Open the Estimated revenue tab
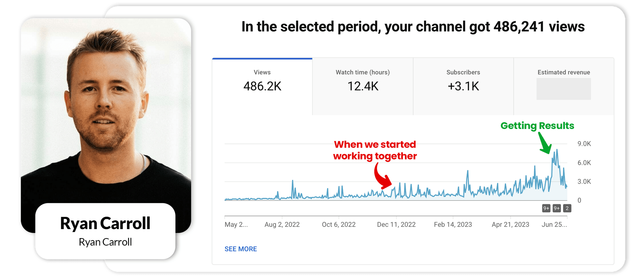644x278 pixels. pos(564,86)
